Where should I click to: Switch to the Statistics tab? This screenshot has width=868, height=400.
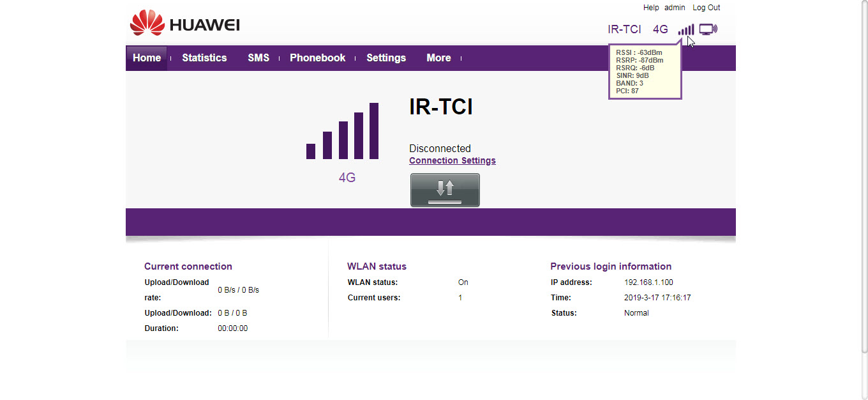204,58
